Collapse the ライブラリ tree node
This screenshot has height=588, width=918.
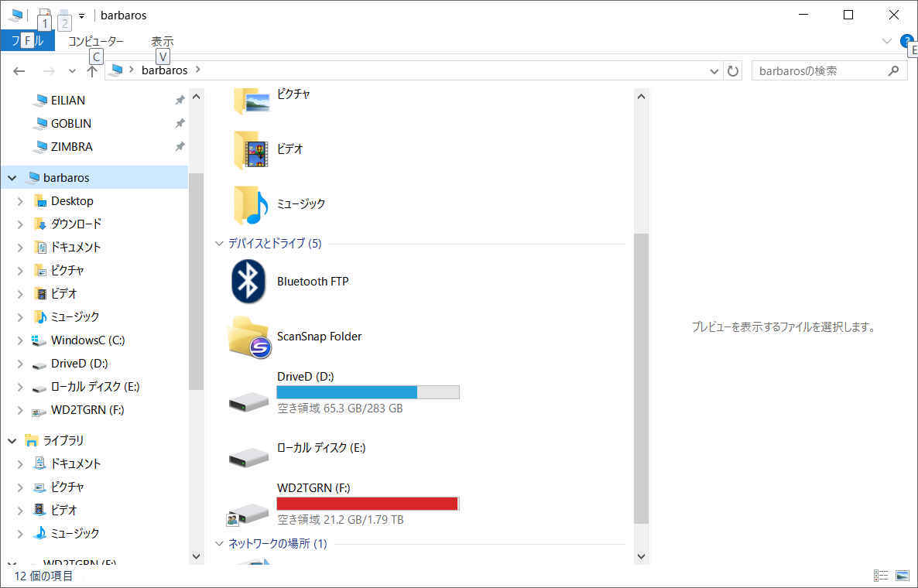click(12, 440)
